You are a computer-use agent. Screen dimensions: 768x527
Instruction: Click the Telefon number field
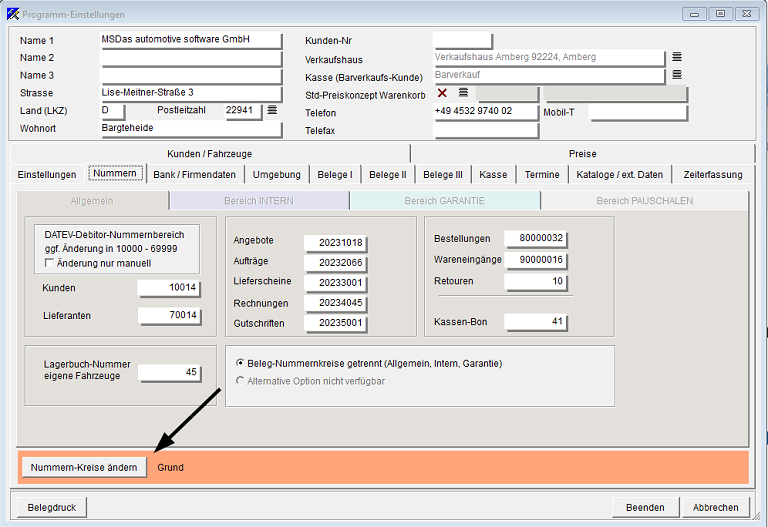tap(485, 111)
